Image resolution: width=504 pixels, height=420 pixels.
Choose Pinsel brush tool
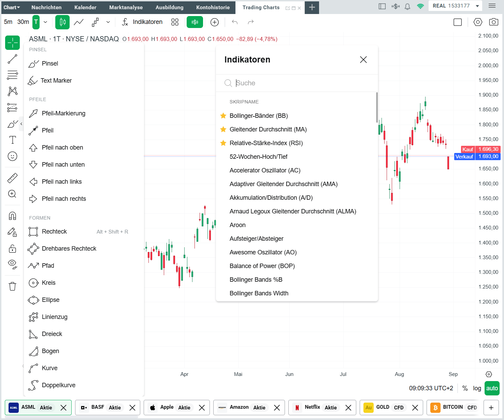point(84,64)
